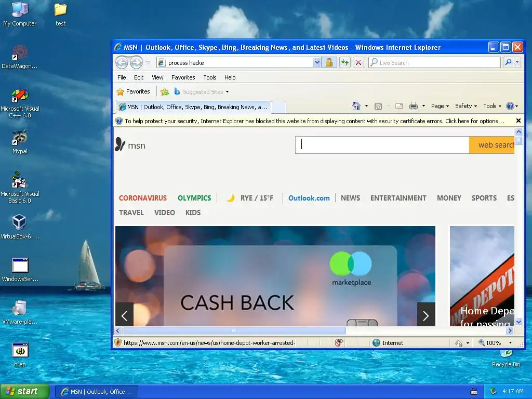Open search provider dropdown arrow
This screenshot has height=399, width=532.
(x=517, y=62)
